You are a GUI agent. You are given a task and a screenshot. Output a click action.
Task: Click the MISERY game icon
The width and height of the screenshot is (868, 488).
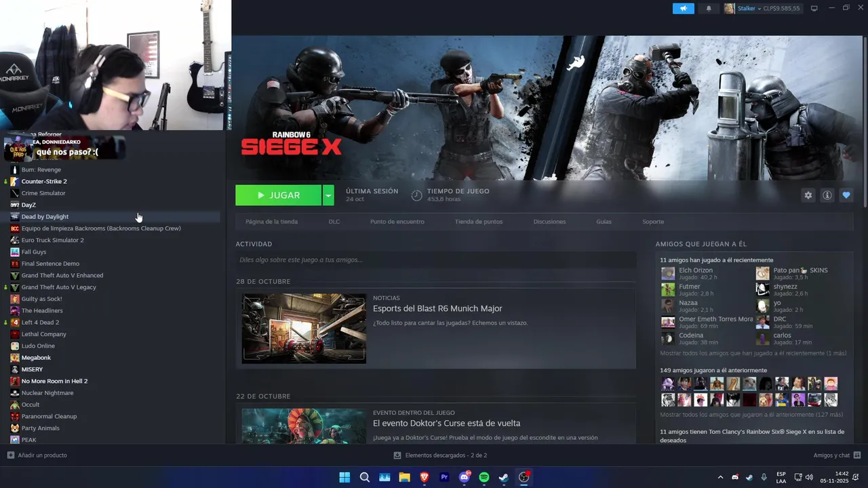coord(15,369)
